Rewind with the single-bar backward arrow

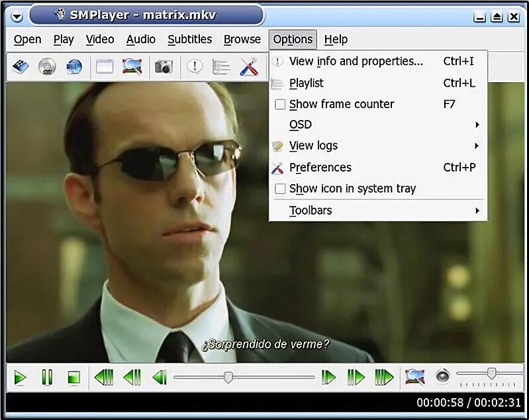coord(160,377)
